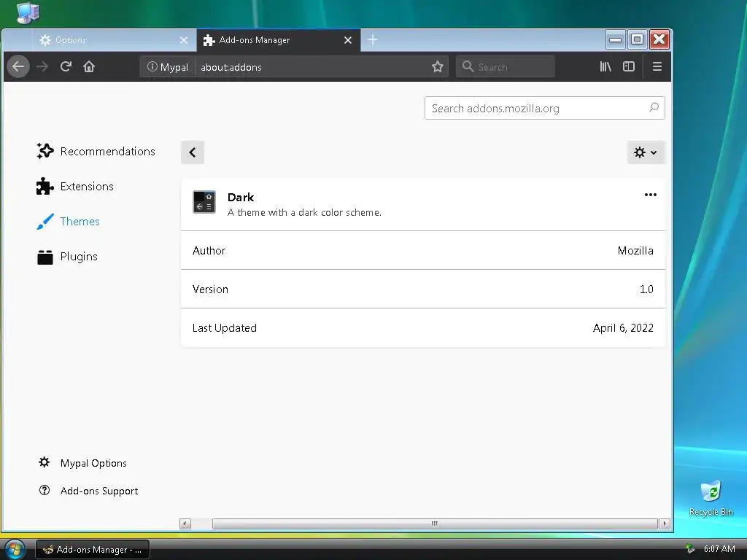The height and width of the screenshot is (560, 747).
Task: Click 'A theme with a dark color scheme.' text
Action: coord(304,212)
